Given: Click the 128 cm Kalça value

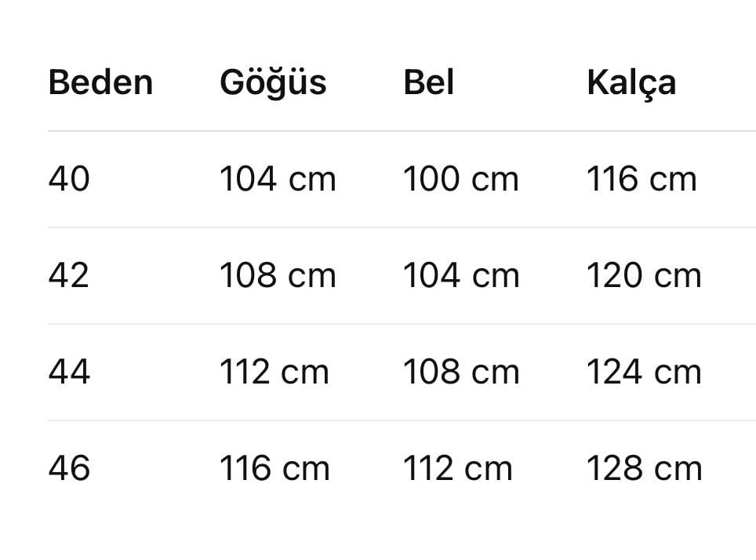Looking at the screenshot, I should click(x=644, y=468).
